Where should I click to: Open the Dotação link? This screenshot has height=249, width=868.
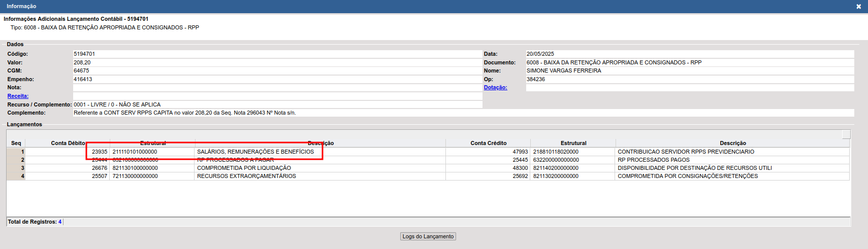(495, 87)
